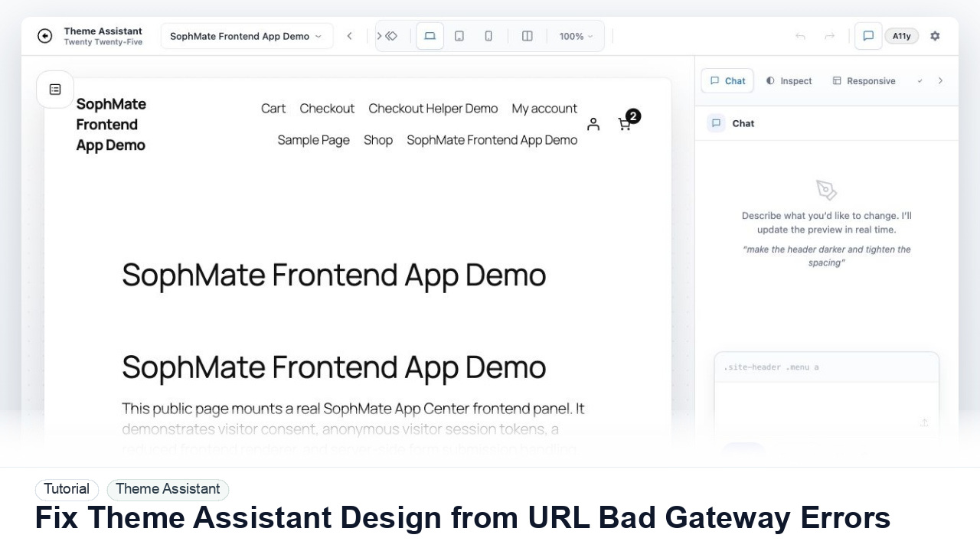
Task: Click the paragraph starting 'This public page mounts'
Action: [353, 429]
